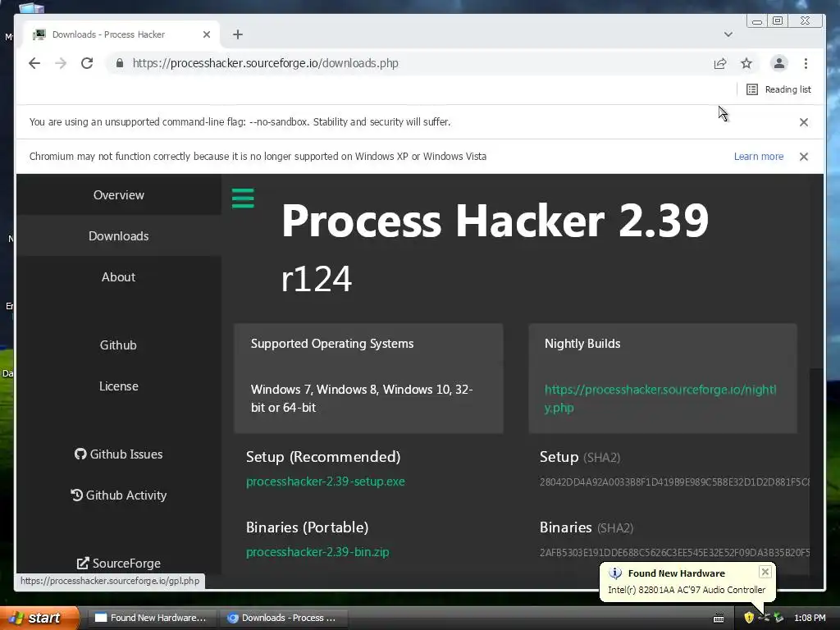Dismiss the Windows XP unsupported warning bar
Viewport: 840px width, 630px height.
(x=804, y=157)
